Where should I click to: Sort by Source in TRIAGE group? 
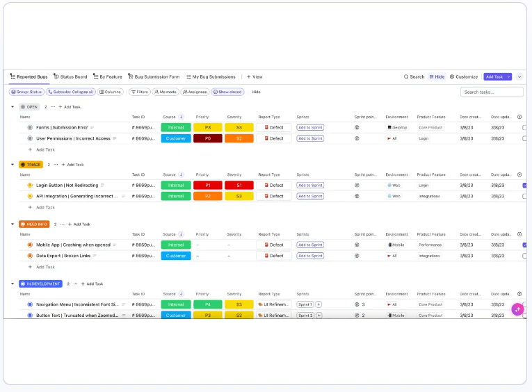coord(182,174)
